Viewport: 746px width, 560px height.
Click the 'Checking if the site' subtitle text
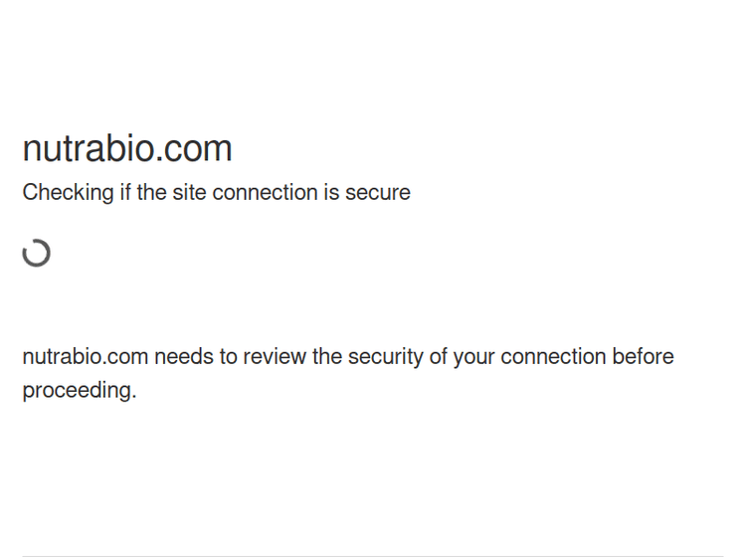pos(216,193)
